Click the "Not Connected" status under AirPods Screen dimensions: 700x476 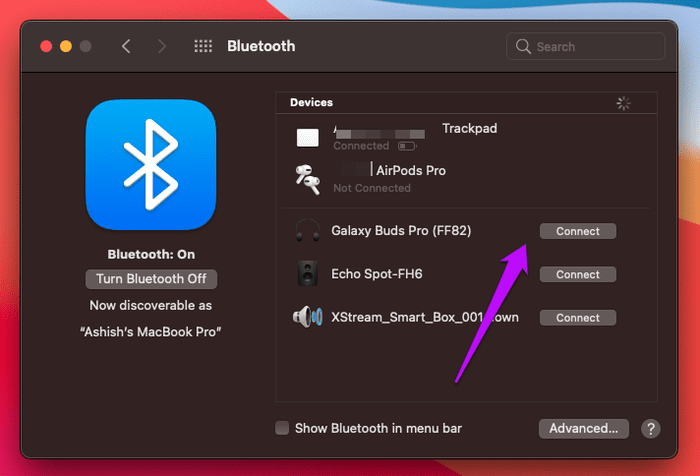[x=372, y=188]
